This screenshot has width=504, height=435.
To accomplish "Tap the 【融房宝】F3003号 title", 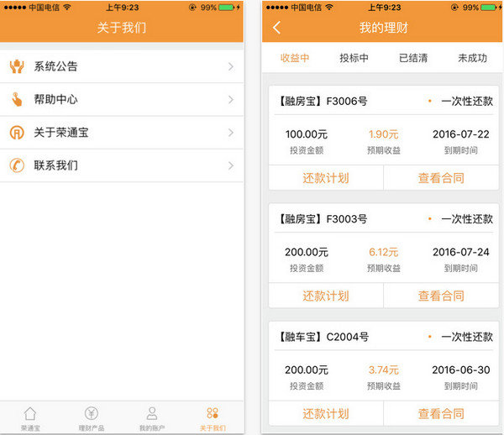I will (323, 219).
